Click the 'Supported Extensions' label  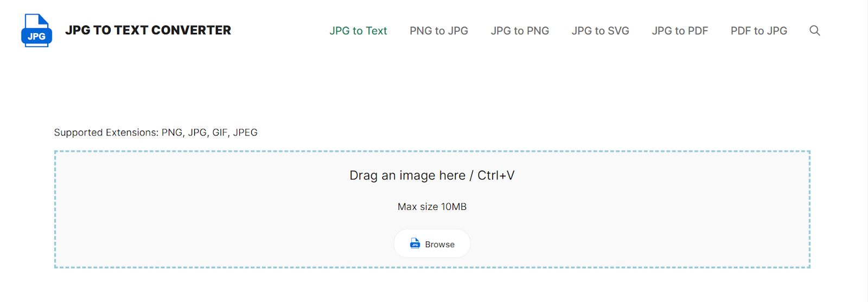(x=106, y=132)
